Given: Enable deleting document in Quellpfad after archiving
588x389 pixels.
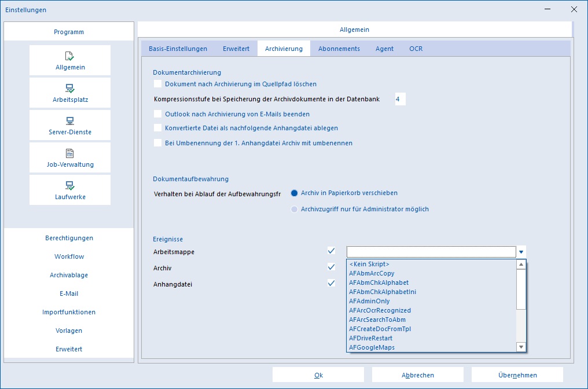Looking at the screenshot, I should 158,84.
